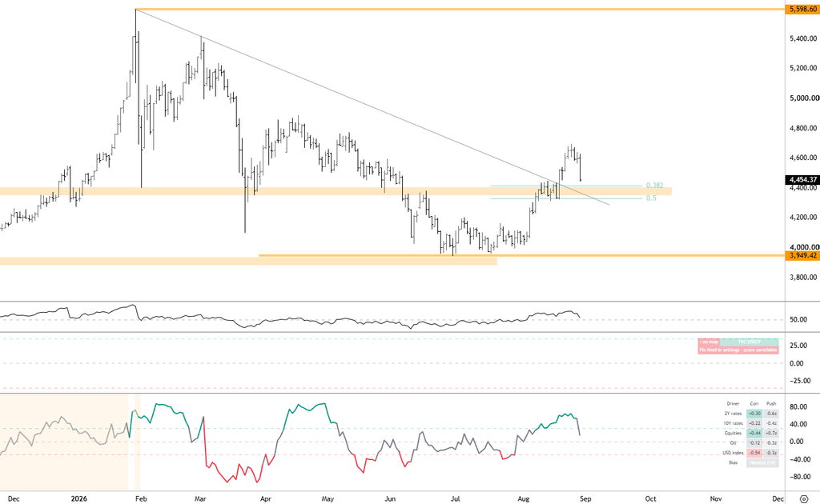Click the TVC:US02Y feed label
820x504 pixels.
750,342
